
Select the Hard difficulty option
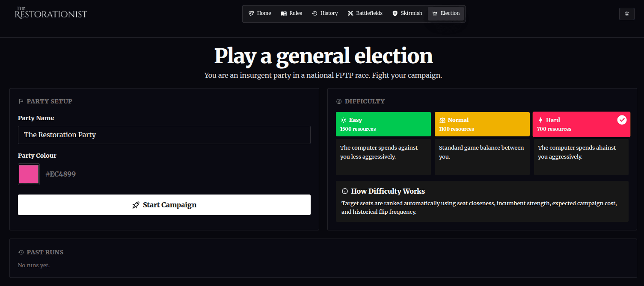coord(573,124)
